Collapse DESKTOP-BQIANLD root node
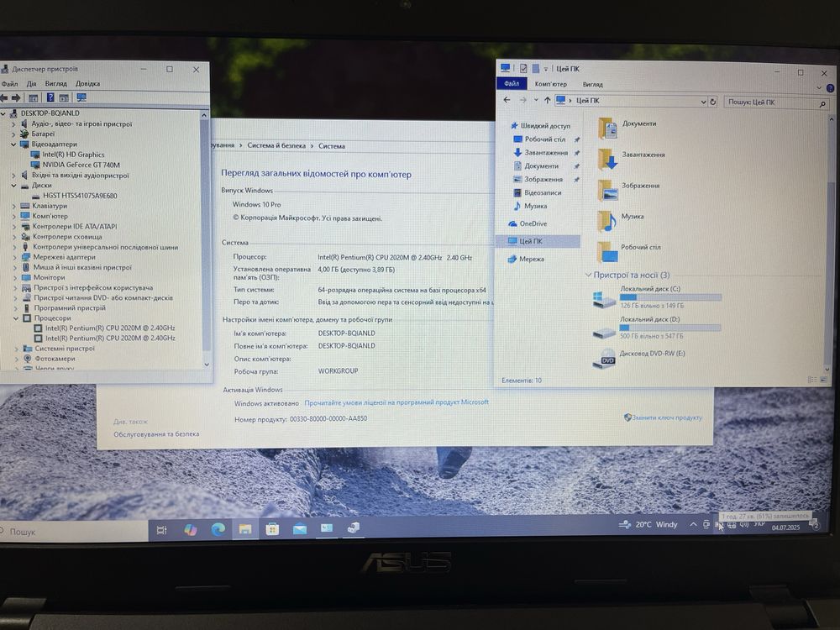Image resolution: width=840 pixels, height=630 pixels. [3, 113]
